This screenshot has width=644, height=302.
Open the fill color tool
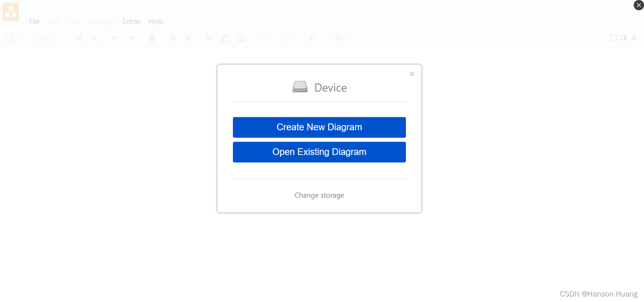(x=209, y=38)
